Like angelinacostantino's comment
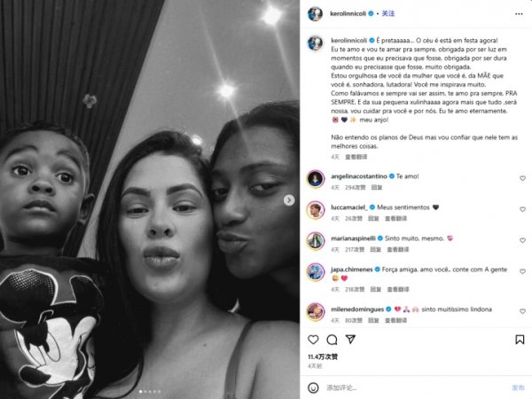Image resolution: width=532 pixels, height=399 pixels. 522,178
